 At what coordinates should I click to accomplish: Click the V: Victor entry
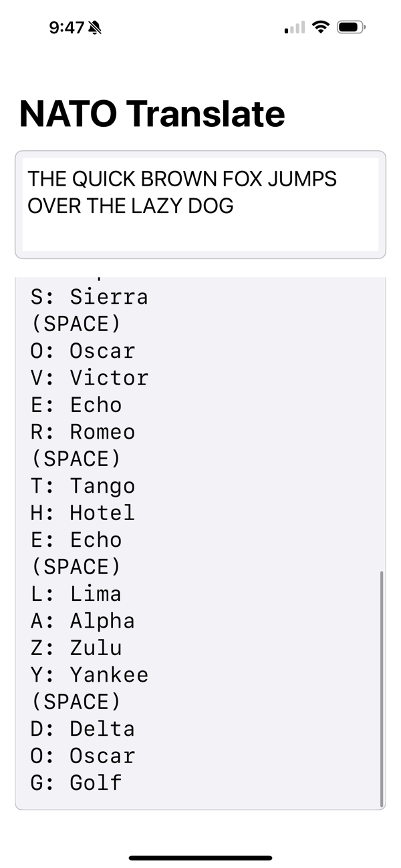tap(87, 377)
